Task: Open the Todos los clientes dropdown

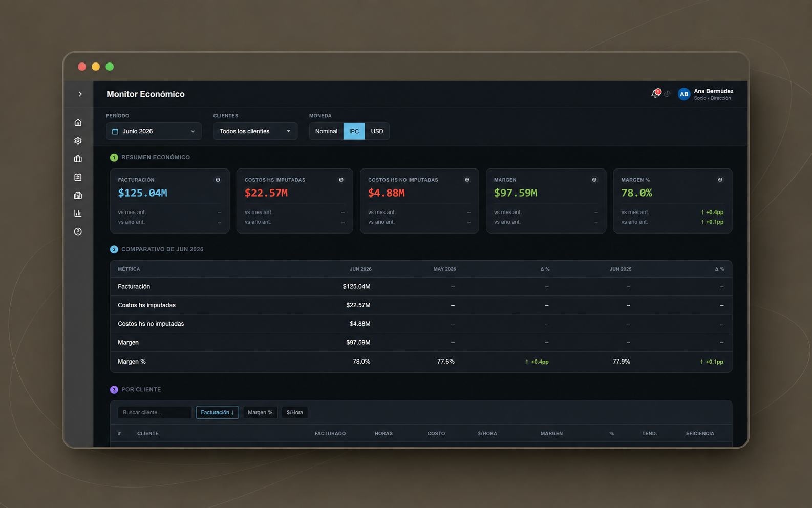Action: (x=255, y=131)
